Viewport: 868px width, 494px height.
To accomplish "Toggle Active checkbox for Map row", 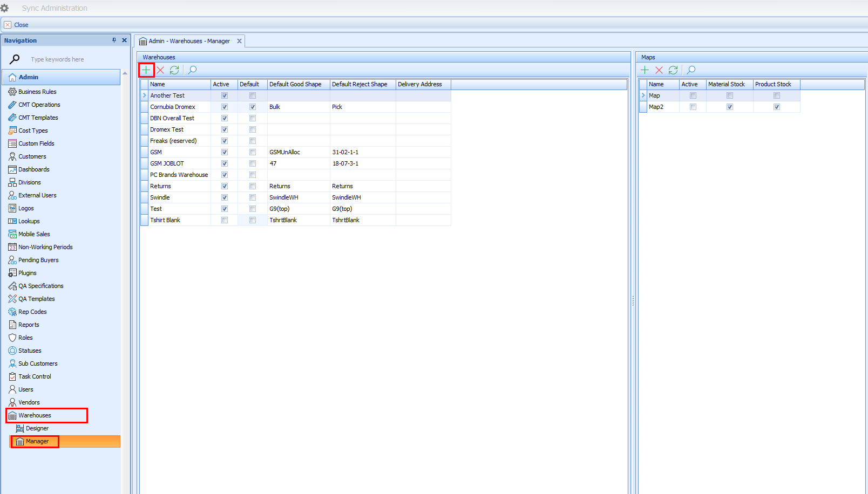I will pyautogui.click(x=693, y=95).
